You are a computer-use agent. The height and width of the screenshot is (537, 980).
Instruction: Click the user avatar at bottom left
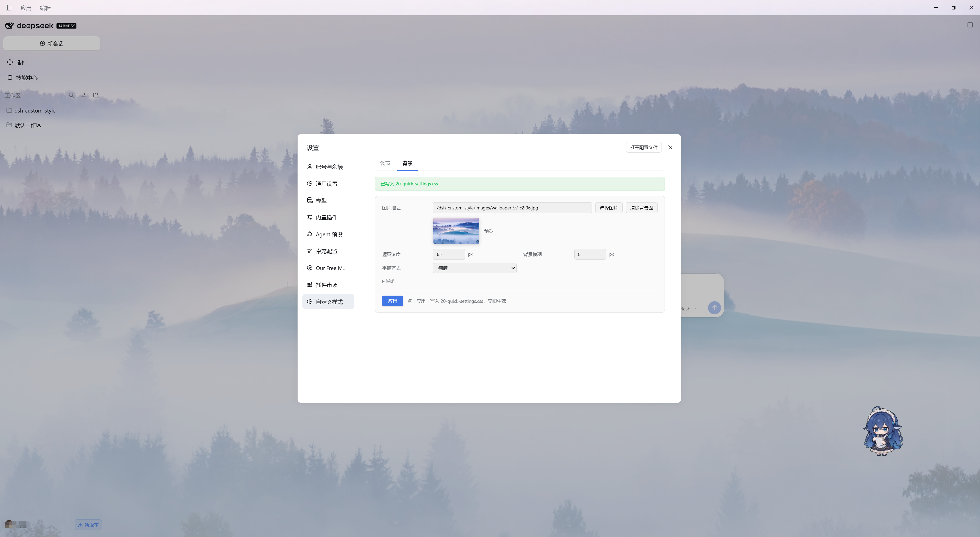point(9,524)
